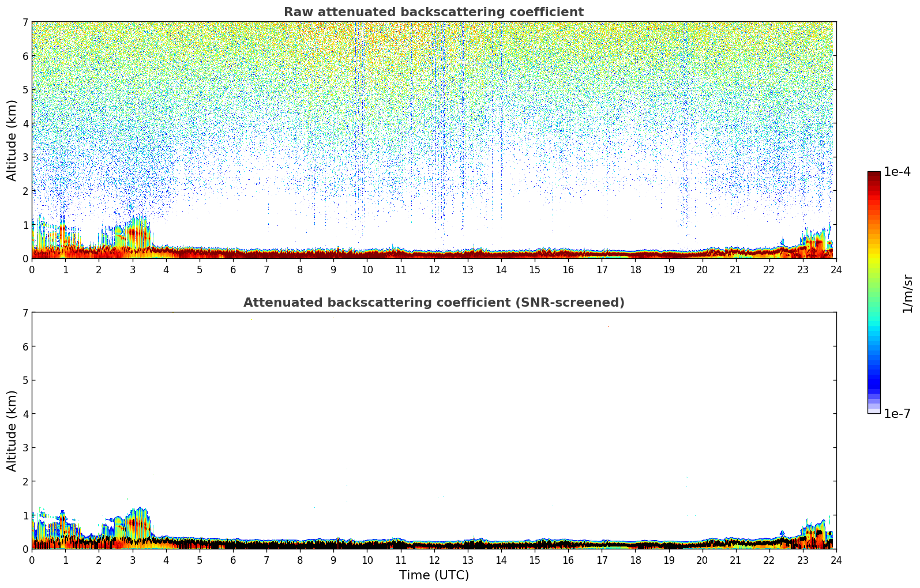Click altitude tick '4' on the SNR-screened plot
Screen dimensions: 920x588
point(25,414)
